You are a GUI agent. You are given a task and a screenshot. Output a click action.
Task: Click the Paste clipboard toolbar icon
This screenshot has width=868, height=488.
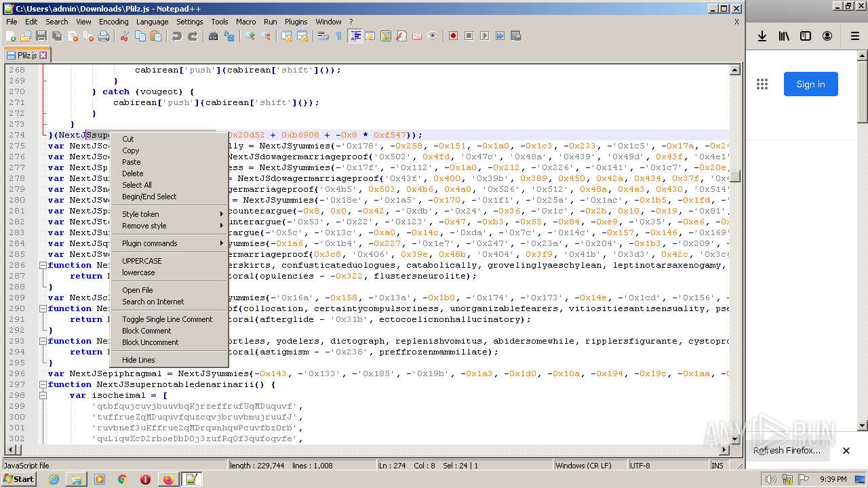click(x=155, y=36)
